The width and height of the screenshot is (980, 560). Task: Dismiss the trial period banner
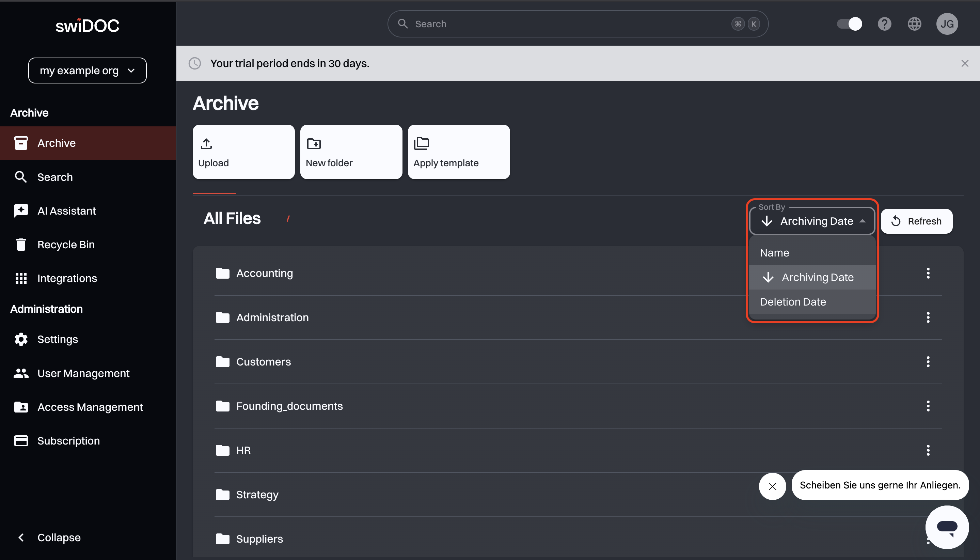click(965, 63)
